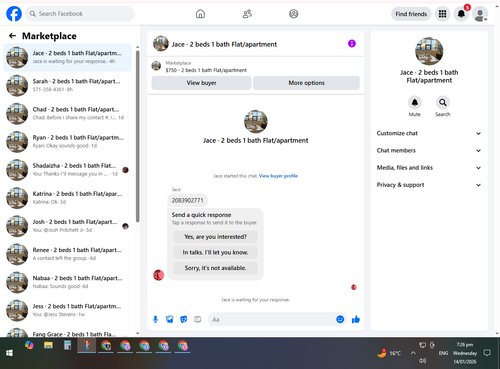Show hidden system tray icons

pyautogui.click(x=413, y=353)
